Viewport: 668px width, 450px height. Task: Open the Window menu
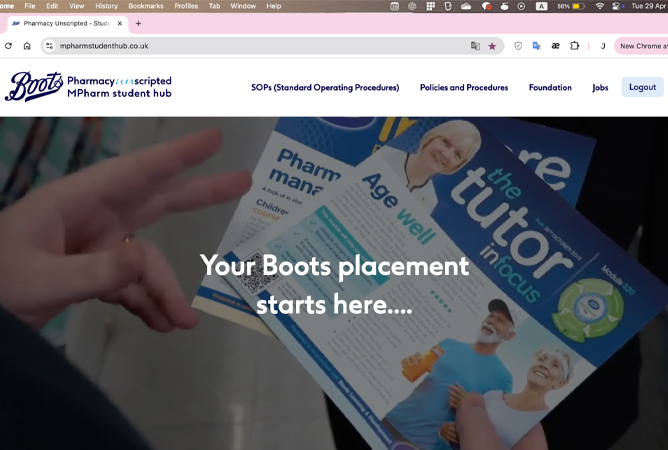[x=243, y=6]
